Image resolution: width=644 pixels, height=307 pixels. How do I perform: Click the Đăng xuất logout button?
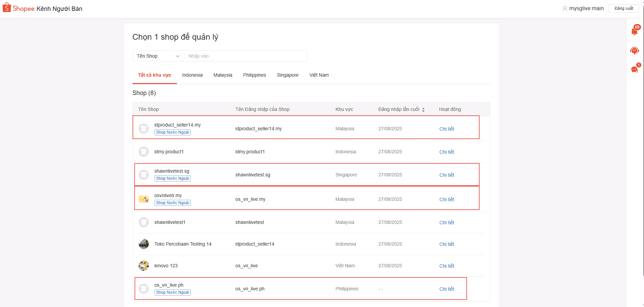[x=624, y=8]
